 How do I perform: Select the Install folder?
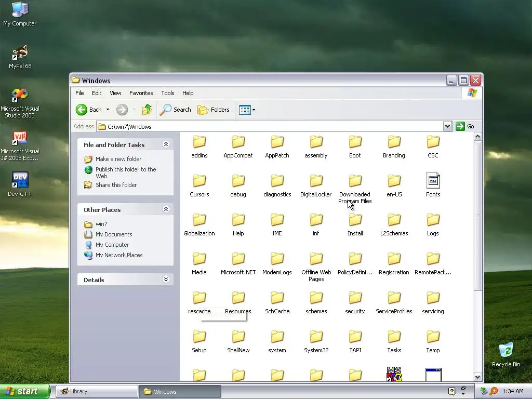355,225
